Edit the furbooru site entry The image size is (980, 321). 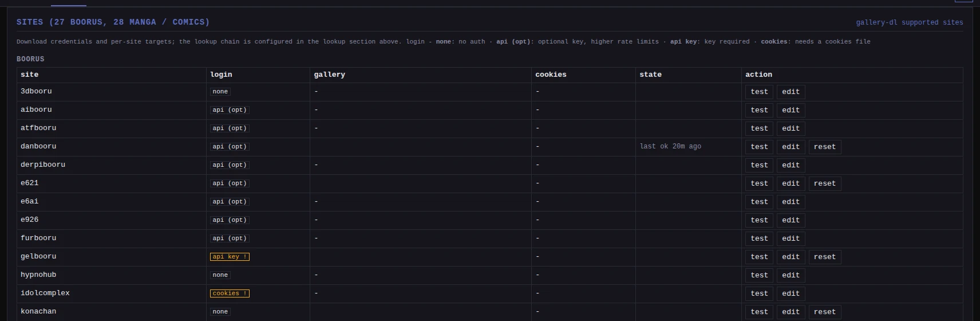click(x=791, y=238)
